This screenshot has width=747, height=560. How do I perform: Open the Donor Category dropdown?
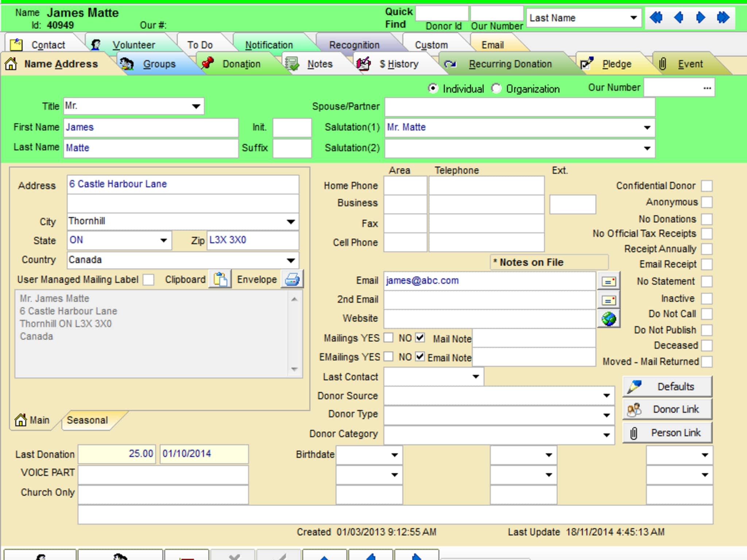(x=606, y=435)
